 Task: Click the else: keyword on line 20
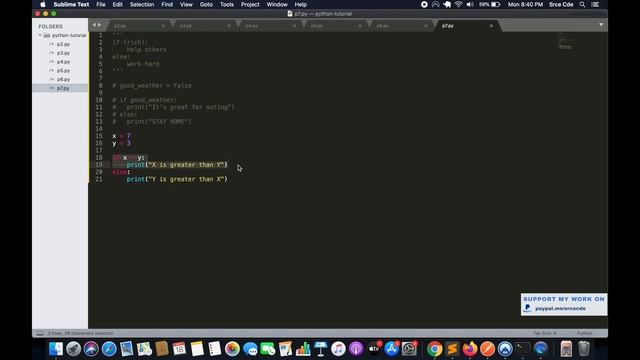[x=121, y=172]
